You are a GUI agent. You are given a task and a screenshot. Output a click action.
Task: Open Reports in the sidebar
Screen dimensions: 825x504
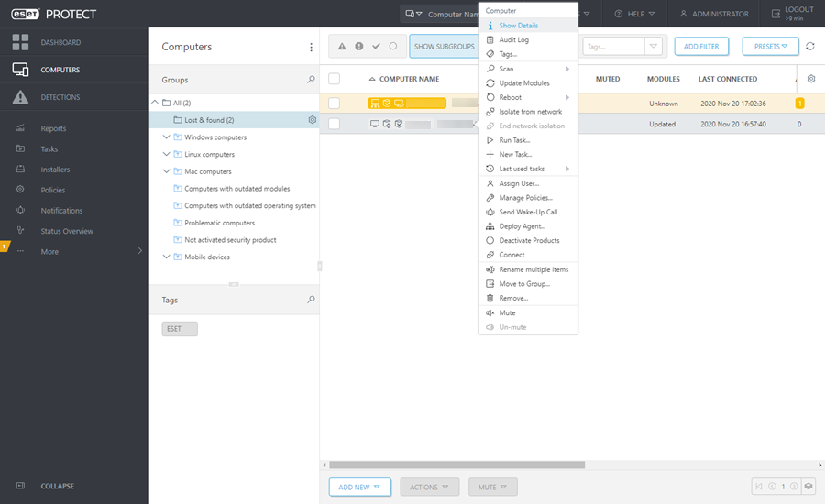pos(53,128)
